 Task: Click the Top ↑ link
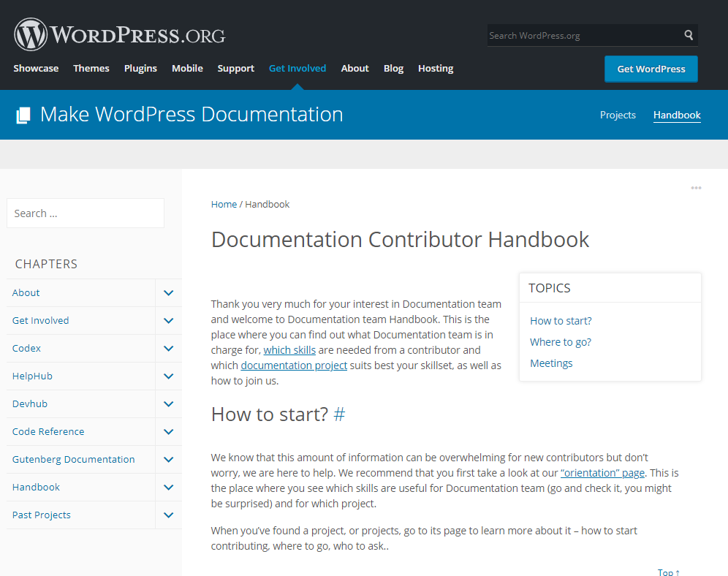(x=669, y=572)
